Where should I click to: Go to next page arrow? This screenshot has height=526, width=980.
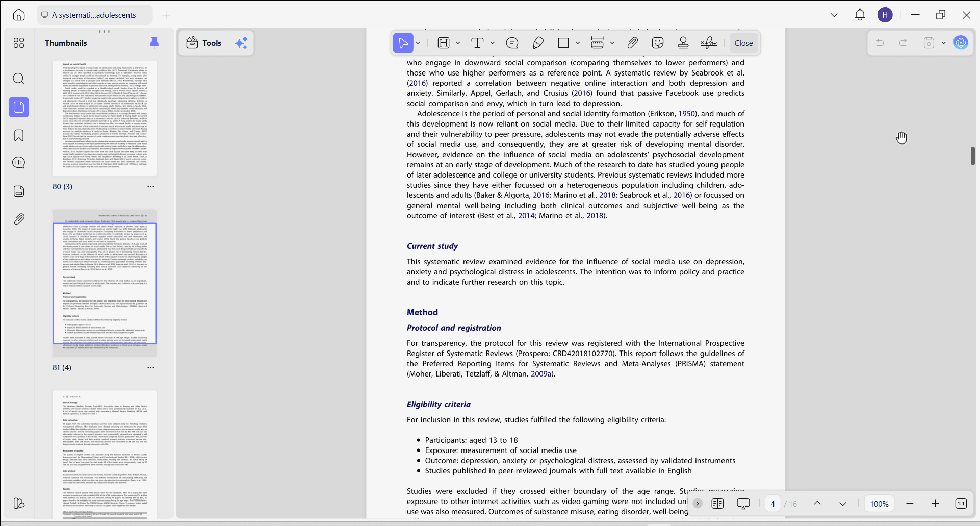[843, 504]
